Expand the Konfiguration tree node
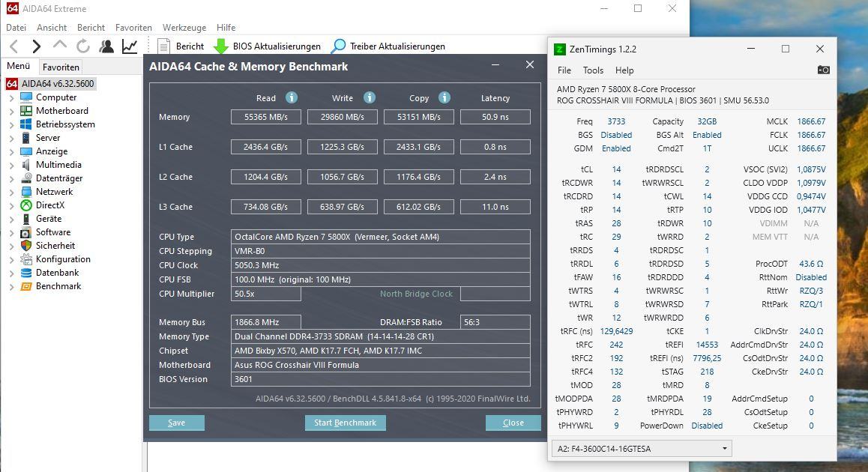This screenshot has width=868, height=472. [x=12, y=259]
